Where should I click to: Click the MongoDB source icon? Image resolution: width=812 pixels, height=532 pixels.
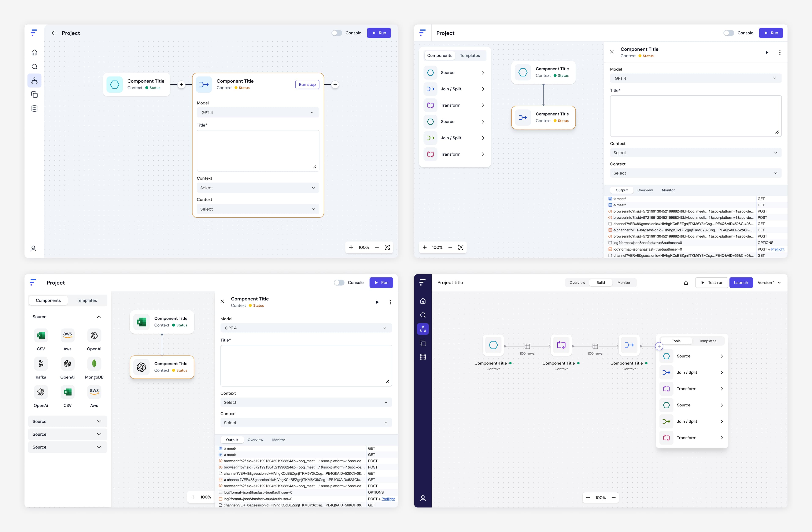[94, 364]
